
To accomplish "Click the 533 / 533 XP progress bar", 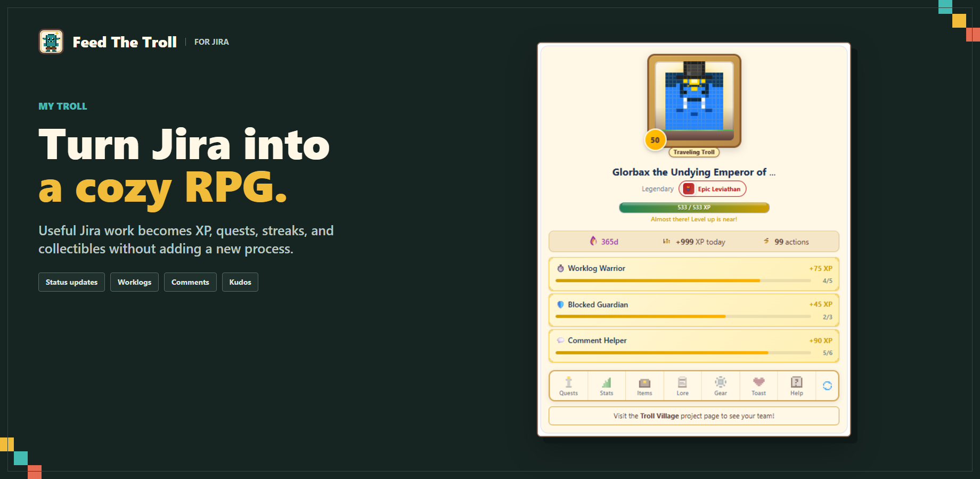I will [x=694, y=208].
